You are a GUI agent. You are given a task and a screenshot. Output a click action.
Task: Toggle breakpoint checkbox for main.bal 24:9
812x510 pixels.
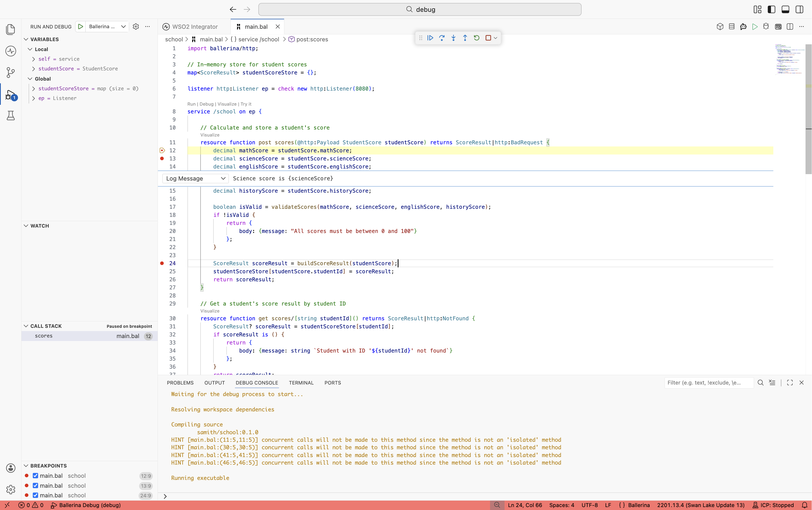[35, 495]
